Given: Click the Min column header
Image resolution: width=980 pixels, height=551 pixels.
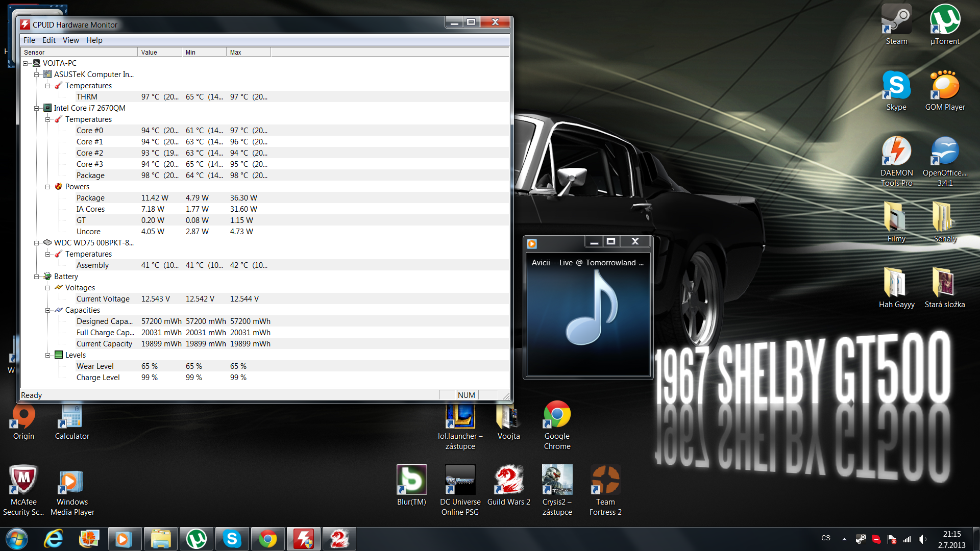Looking at the screenshot, I should (204, 52).
